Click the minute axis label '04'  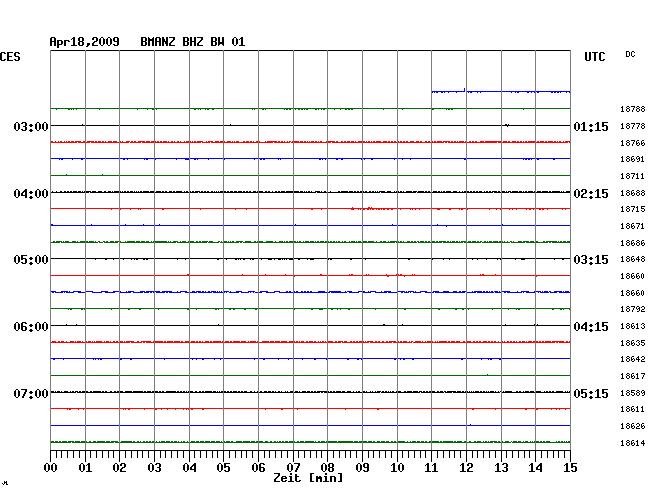tap(189, 468)
